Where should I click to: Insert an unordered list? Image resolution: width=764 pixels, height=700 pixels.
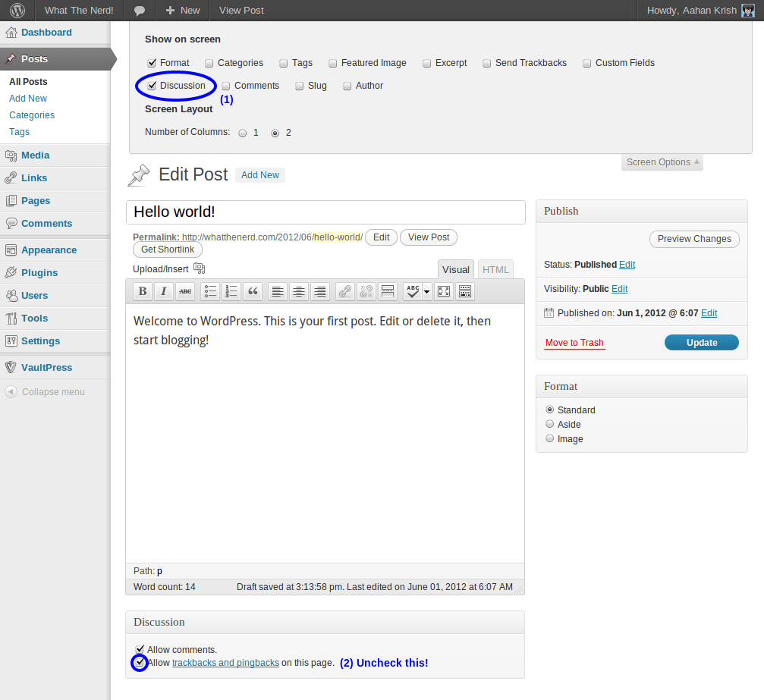coord(210,291)
